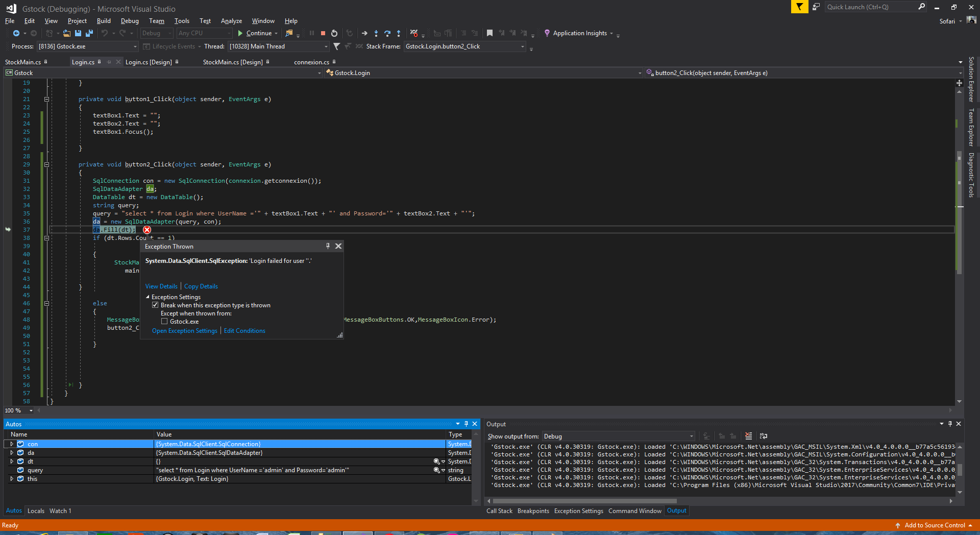Close the Exception Thrown popup
Screen dimensions: 980x535
(338, 246)
